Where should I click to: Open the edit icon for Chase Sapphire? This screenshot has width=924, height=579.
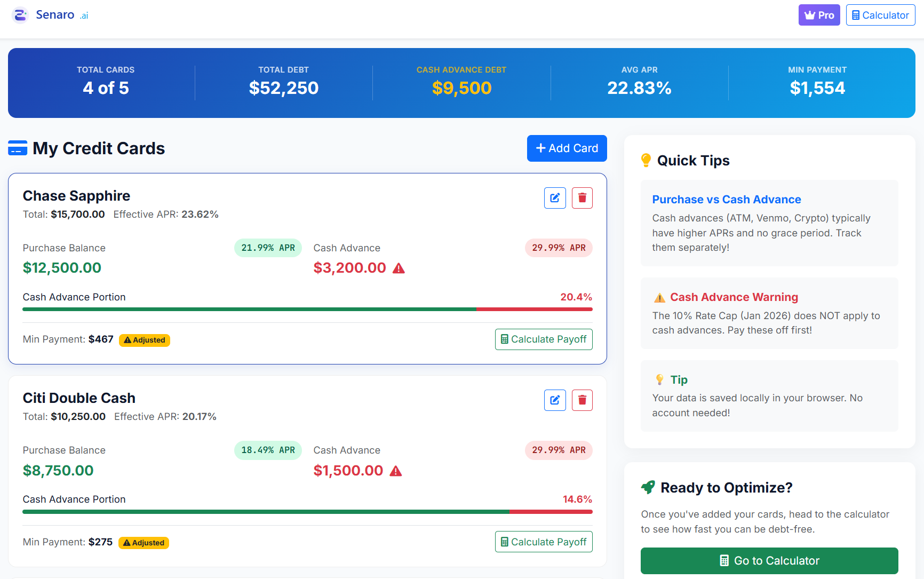pyautogui.click(x=555, y=197)
